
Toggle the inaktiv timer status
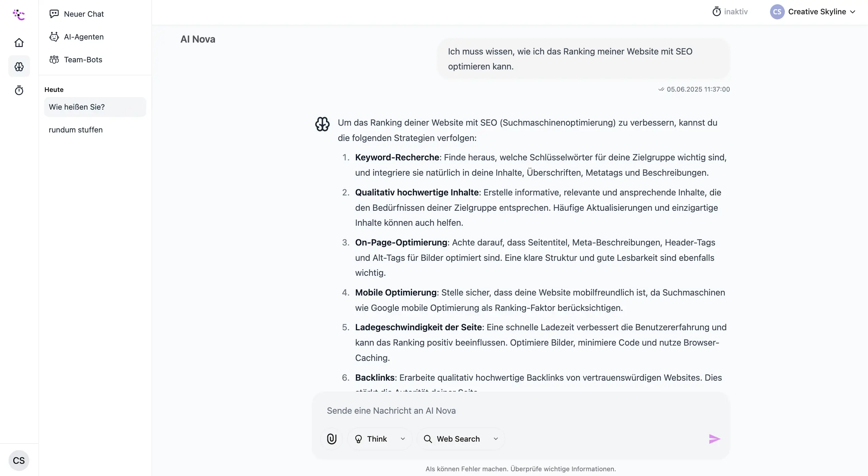tap(730, 12)
